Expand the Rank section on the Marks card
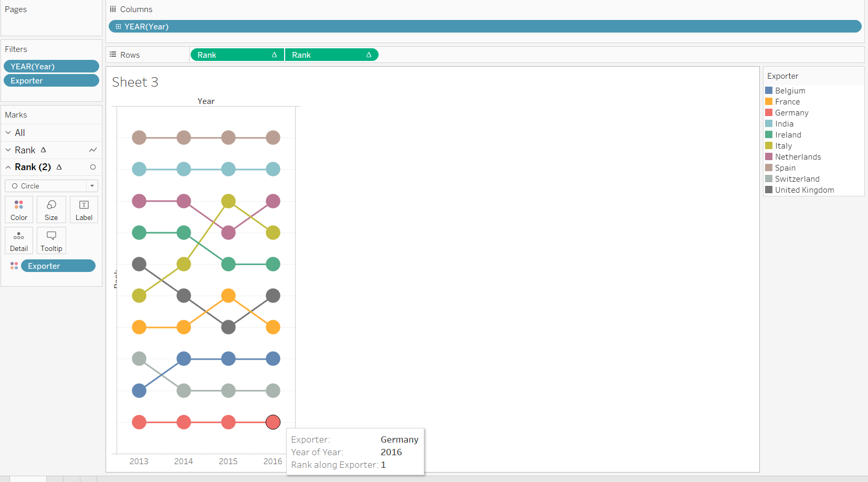 coord(8,150)
